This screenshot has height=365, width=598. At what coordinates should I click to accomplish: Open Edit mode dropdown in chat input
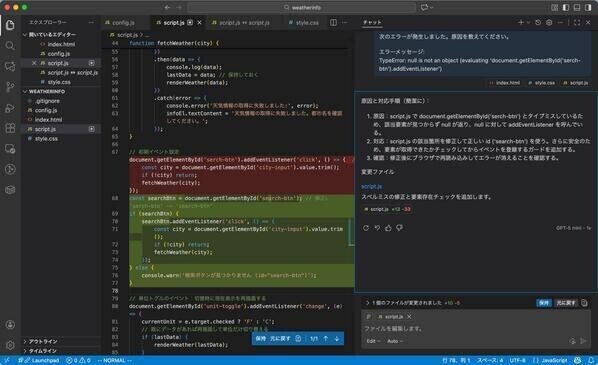[x=373, y=341]
